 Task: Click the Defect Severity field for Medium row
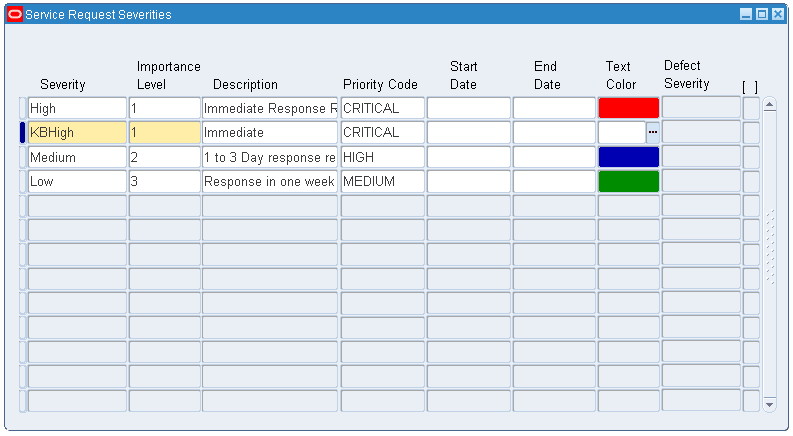[701, 156]
